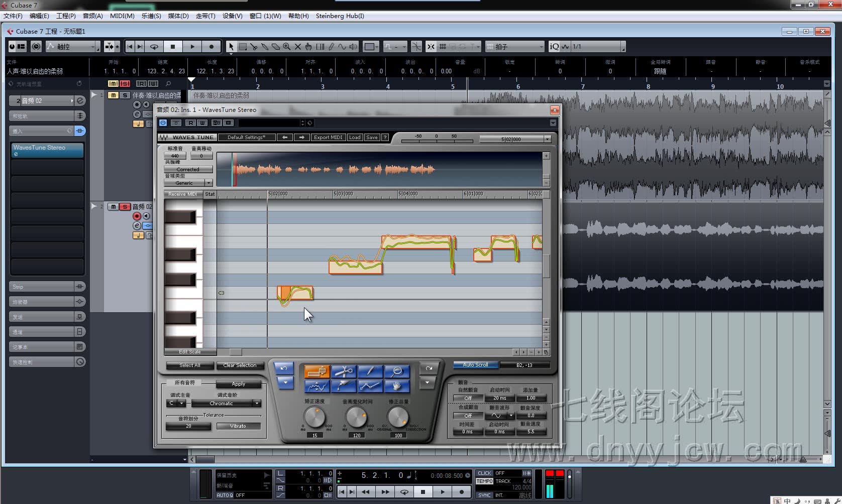
Task: Select the magnifier Zoom tool in WavesTune
Action: pyautogui.click(x=397, y=371)
